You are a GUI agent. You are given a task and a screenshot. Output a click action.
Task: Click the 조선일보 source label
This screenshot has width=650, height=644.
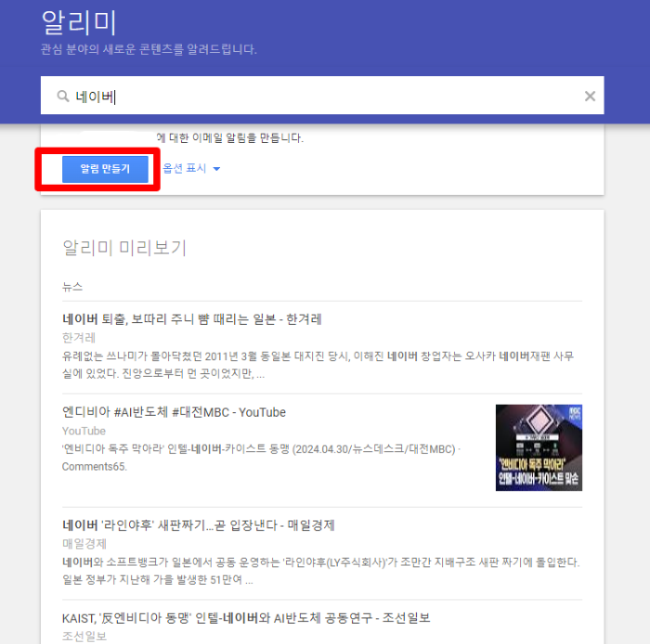84,637
